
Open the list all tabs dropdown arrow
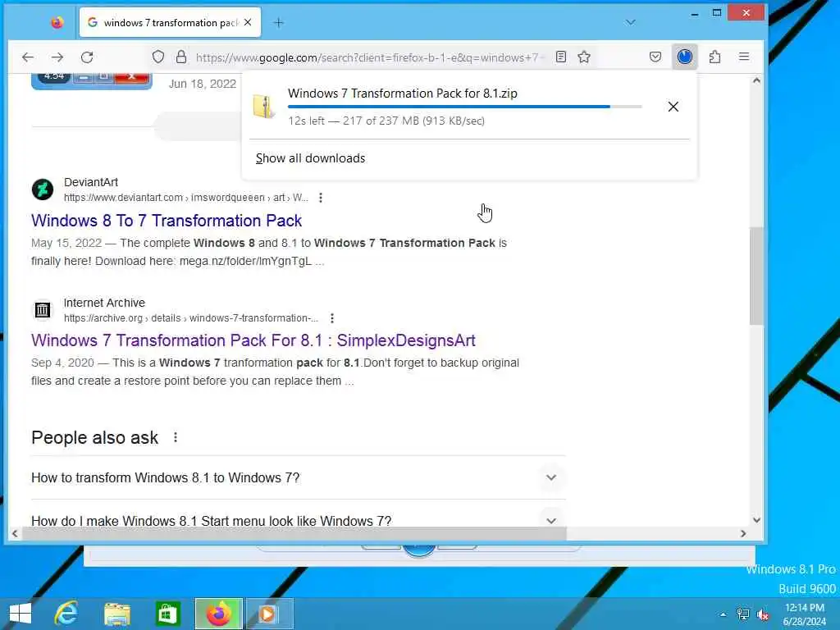click(631, 22)
